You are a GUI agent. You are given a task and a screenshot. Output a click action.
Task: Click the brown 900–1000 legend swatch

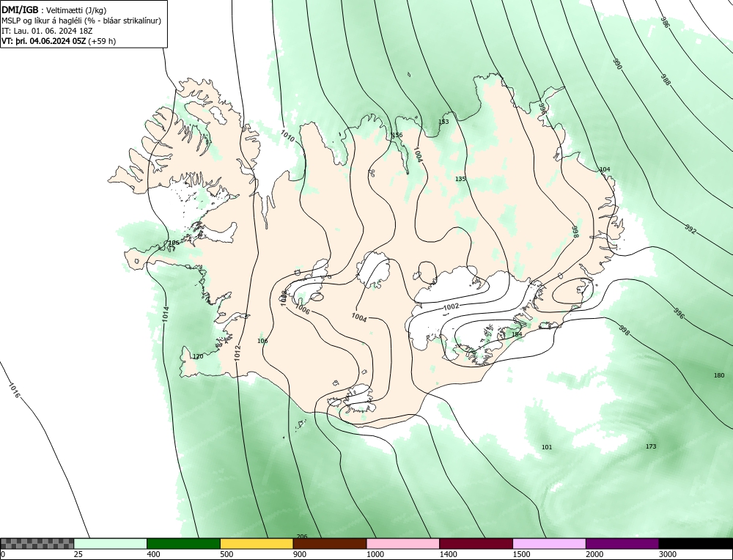tap(330, 544)
